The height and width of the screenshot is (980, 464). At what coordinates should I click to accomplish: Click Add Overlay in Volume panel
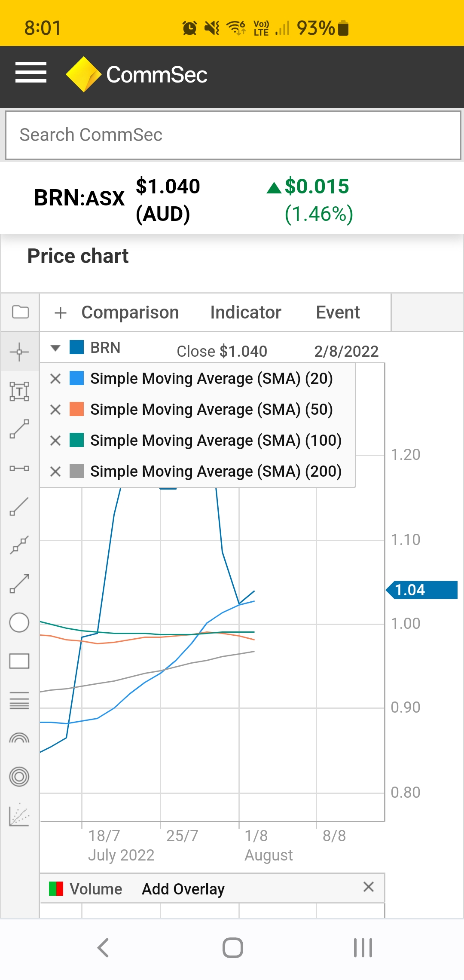(x=183, y=889)
